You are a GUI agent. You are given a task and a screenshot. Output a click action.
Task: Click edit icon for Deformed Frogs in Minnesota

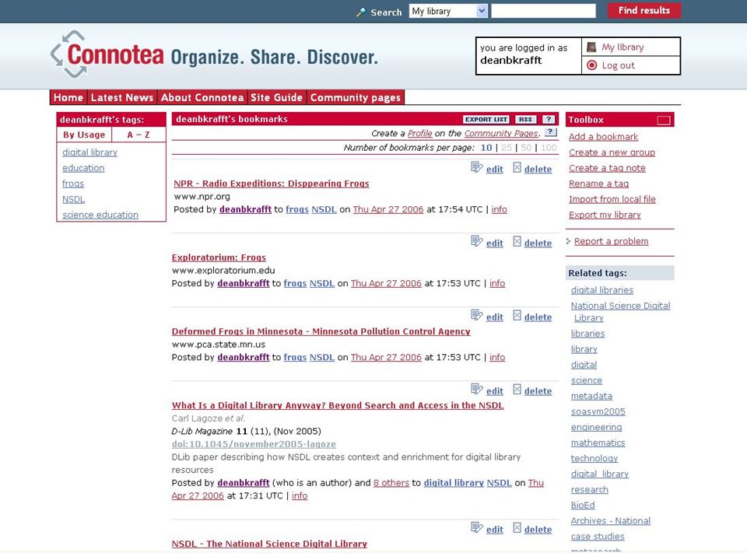click(x=476, y=315)
